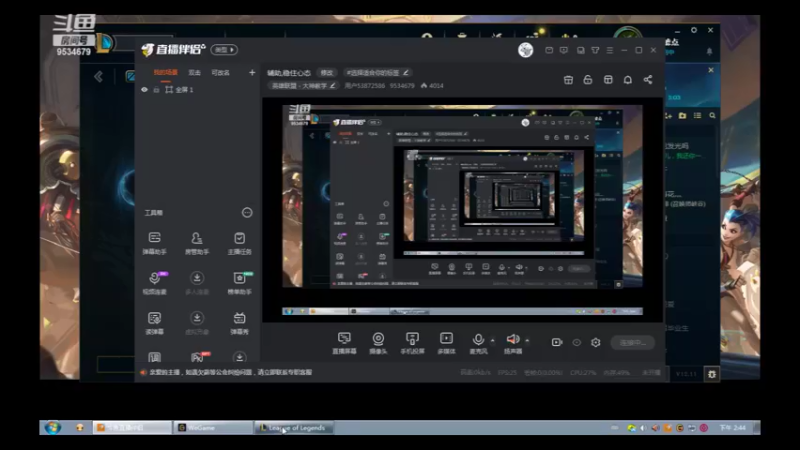Open notifications bell above preview

point(628,80)
